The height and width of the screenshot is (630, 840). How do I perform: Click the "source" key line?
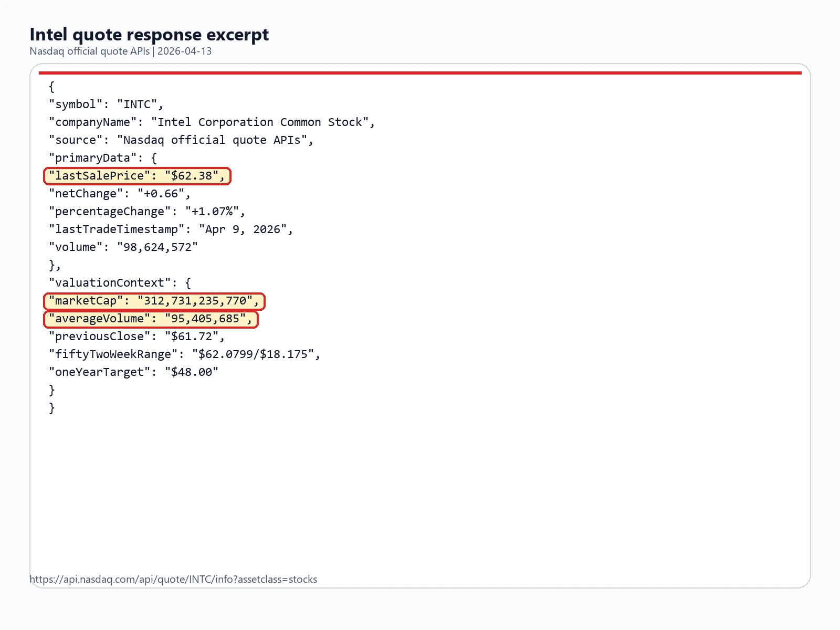pos(181,140)
